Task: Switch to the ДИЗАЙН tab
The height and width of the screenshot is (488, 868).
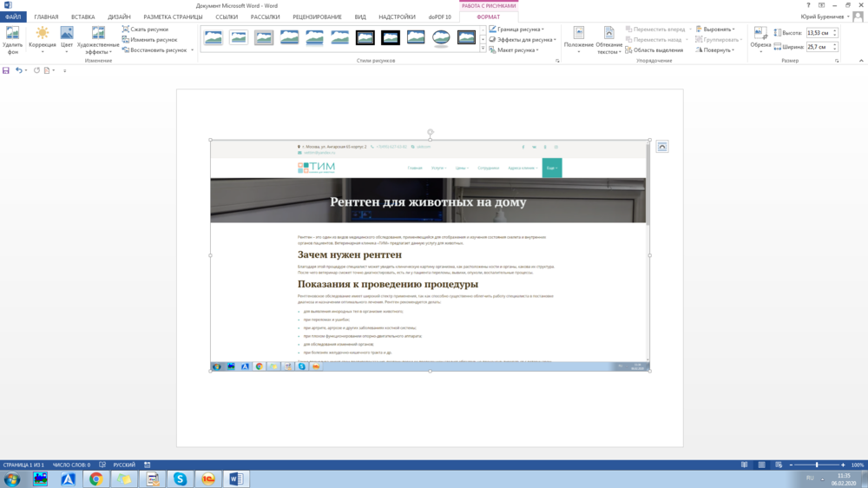Action: [119, 17]
